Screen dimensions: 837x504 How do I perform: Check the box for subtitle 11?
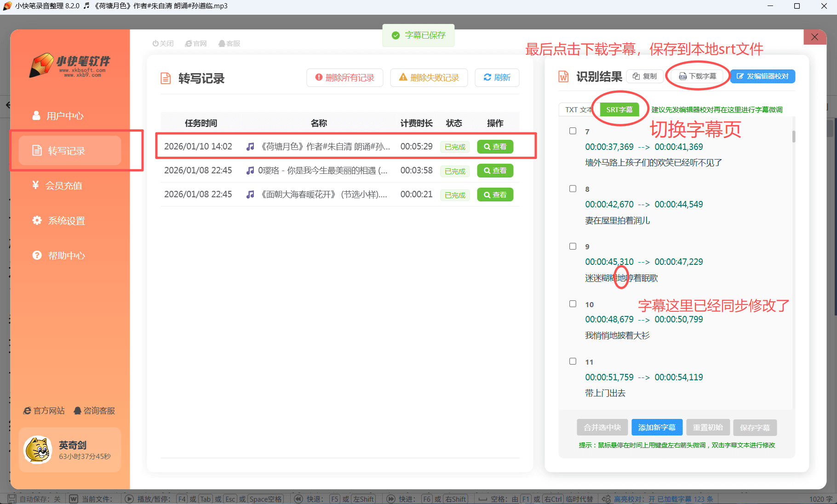573,361
